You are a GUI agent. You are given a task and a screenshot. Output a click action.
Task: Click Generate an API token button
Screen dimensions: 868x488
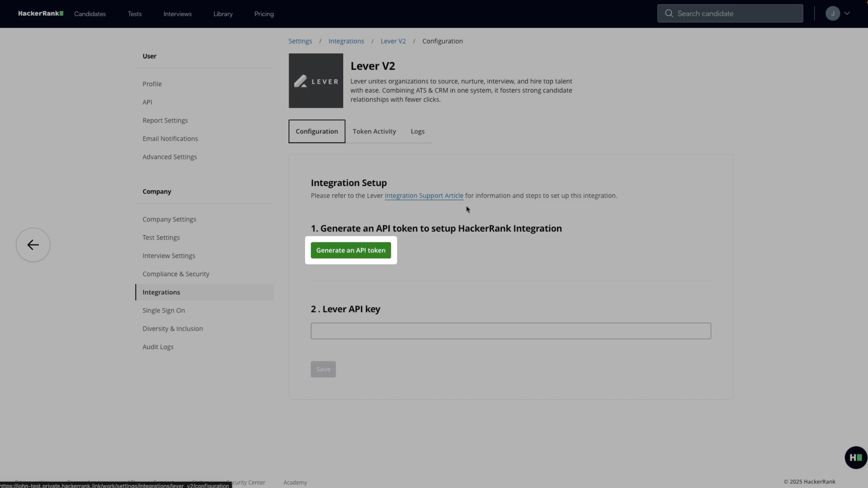351,250
